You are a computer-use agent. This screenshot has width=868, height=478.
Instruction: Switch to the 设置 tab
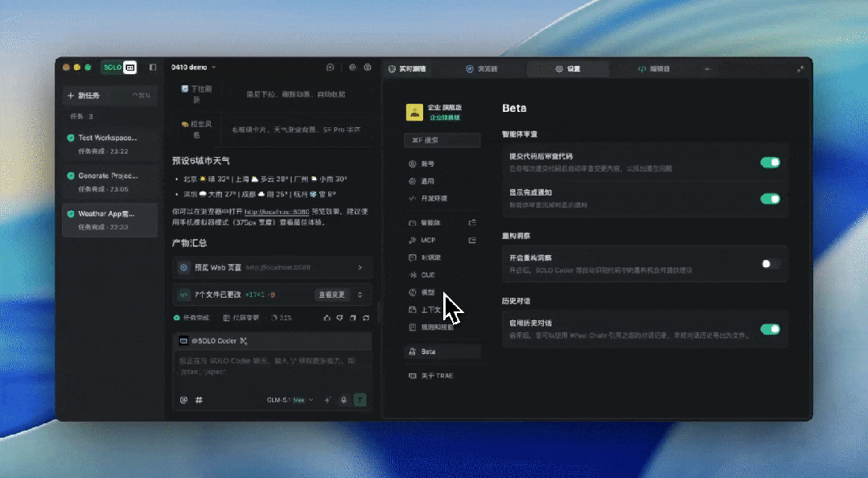click(568, 68)
